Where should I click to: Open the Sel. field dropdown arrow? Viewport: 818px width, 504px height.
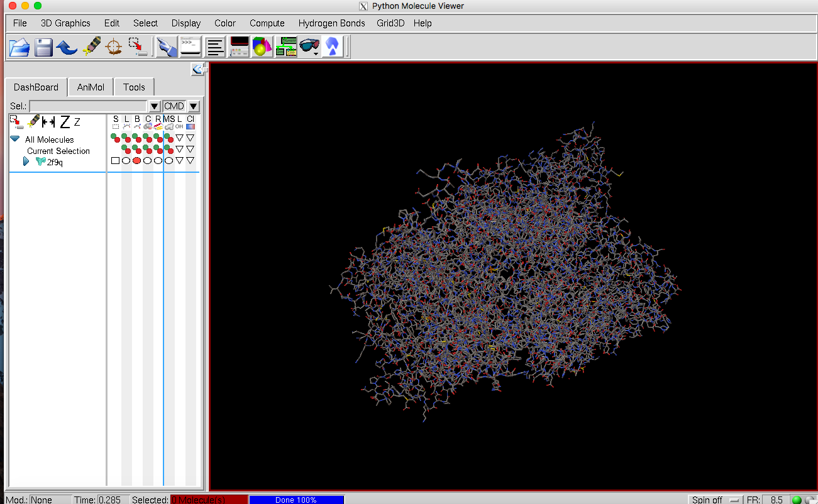tap(154, 106)
